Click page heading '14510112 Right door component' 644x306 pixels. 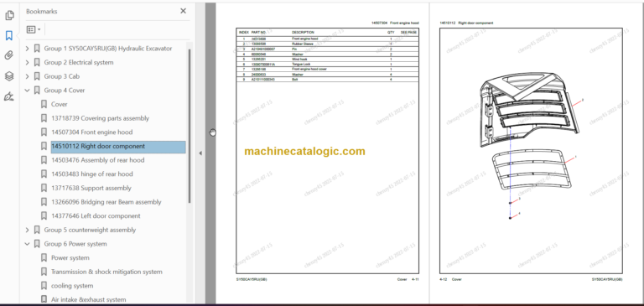click(x=466, y=23)
